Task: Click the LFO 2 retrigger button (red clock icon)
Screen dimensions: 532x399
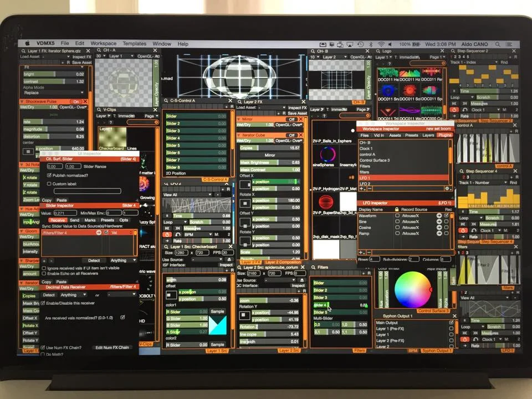Action: pyautogui.click(x=167, y=234)
